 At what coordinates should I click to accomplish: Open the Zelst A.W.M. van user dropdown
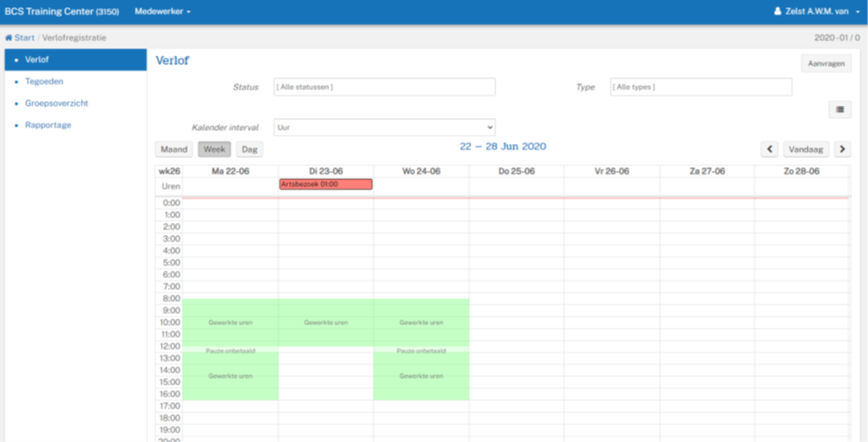click(x=818, y=11)
